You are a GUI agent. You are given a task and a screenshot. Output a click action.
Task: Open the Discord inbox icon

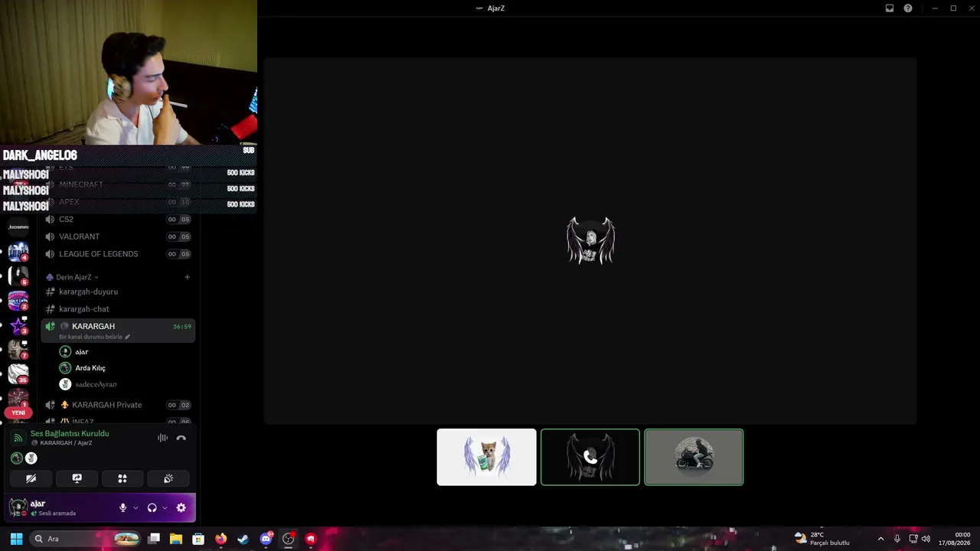coord(890,8)
